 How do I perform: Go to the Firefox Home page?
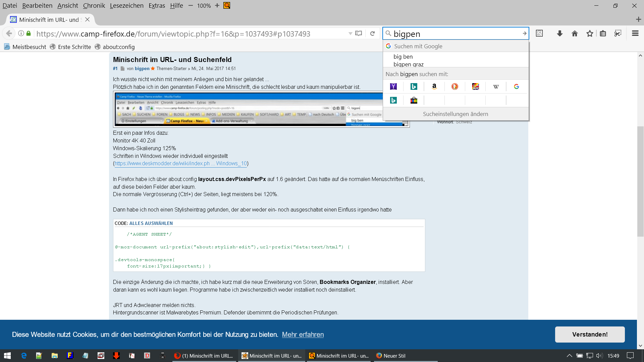click(575, 34)
